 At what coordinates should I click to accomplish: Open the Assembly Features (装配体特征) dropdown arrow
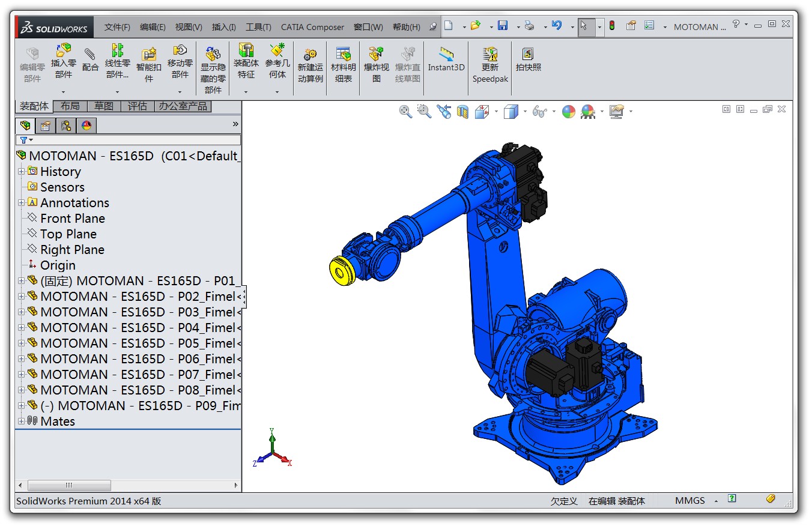tap(246, 92)
